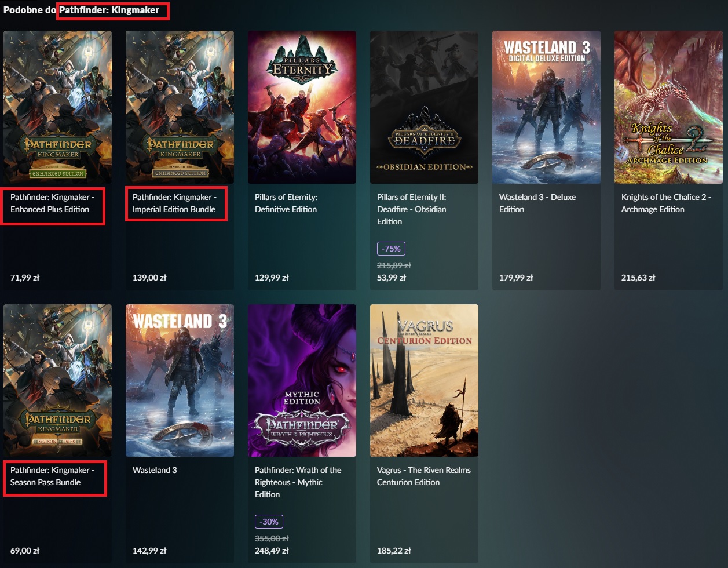Click the crossed-out 355,00 zł price
This screenshot has width=728, height=568.
tap(272, 538)
